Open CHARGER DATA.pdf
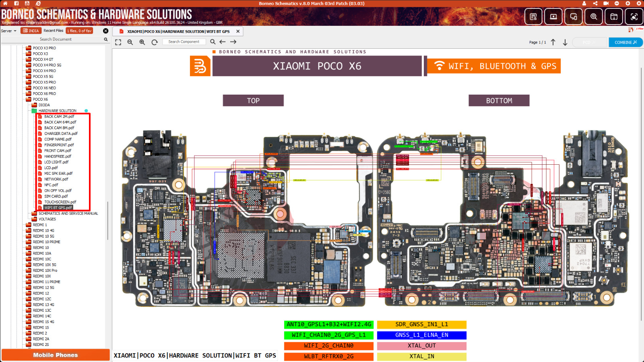 pyautogui.click(x=61, y=134)
